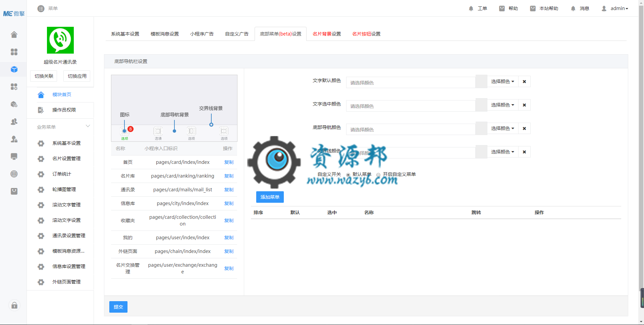Select the 默认菜单 radio button

click(348, 175)
